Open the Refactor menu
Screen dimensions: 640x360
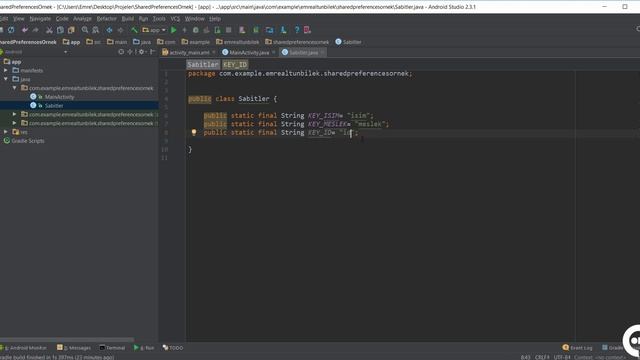107,19
